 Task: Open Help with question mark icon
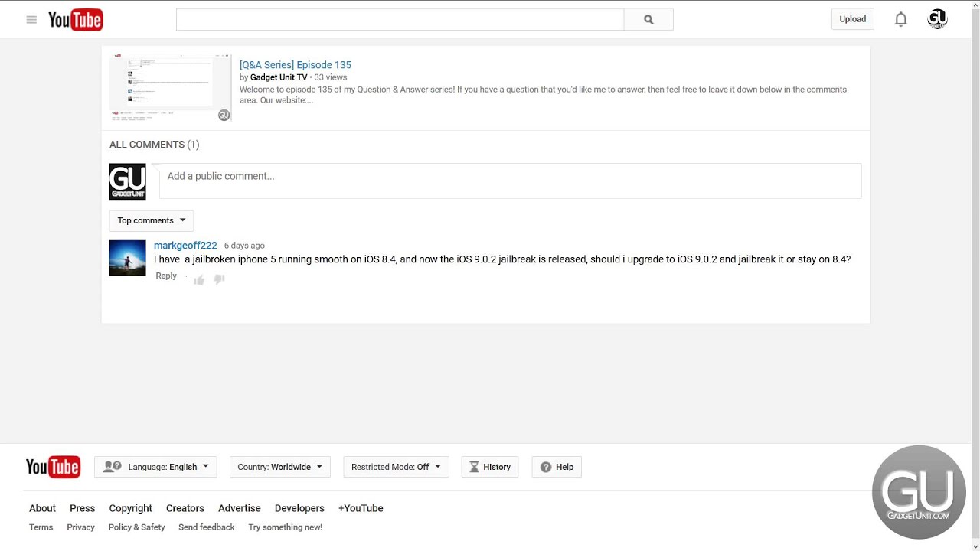(x=557, y=467)
